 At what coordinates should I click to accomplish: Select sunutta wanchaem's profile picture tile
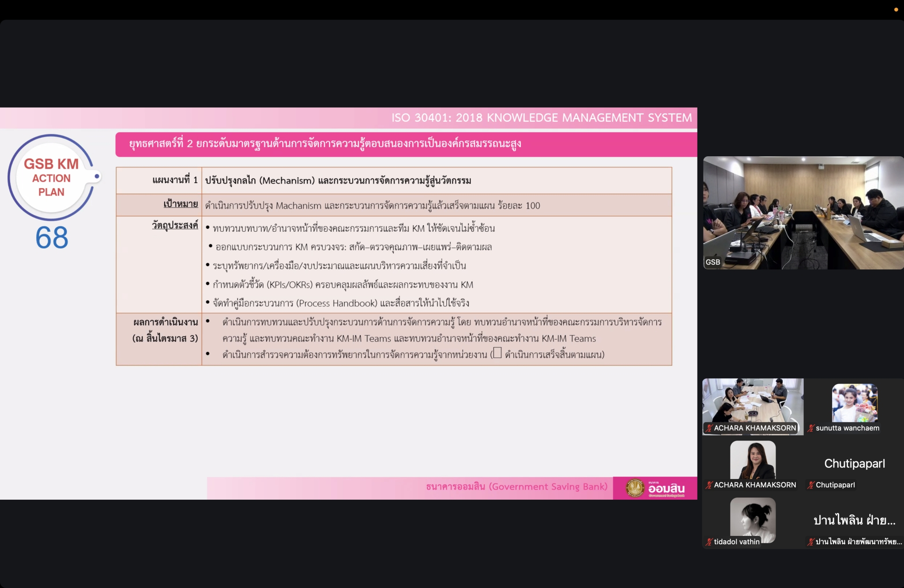855,403
